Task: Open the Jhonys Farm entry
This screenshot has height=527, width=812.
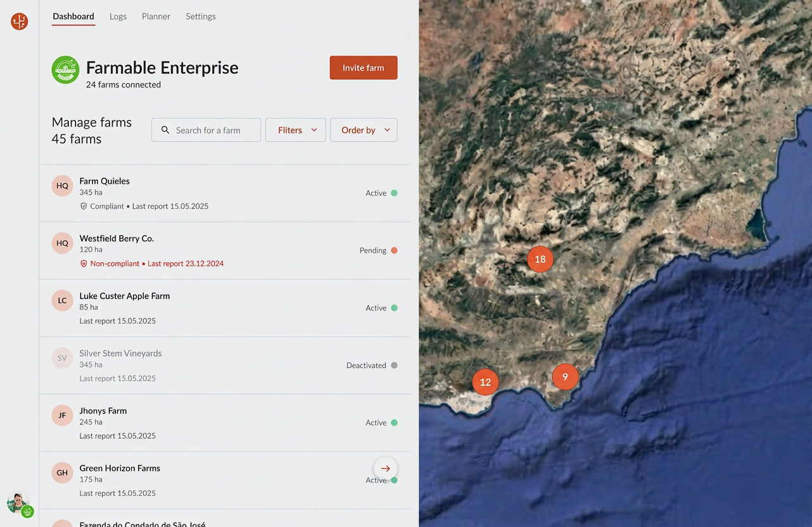Action: click(225, 423)
